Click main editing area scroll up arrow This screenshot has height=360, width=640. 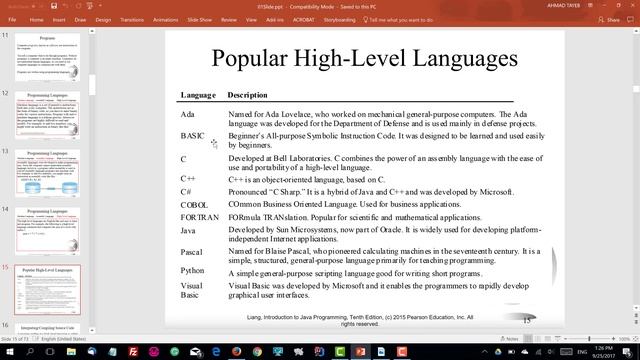point(636,31)
